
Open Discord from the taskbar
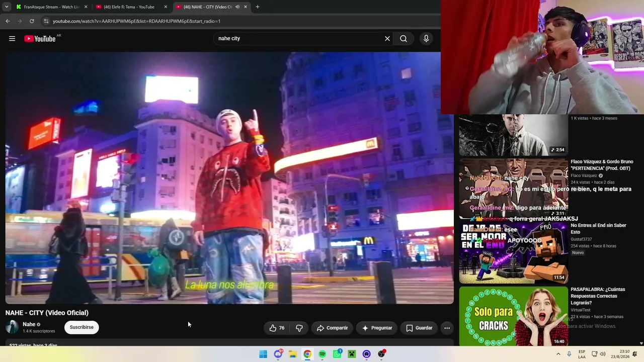278,354
